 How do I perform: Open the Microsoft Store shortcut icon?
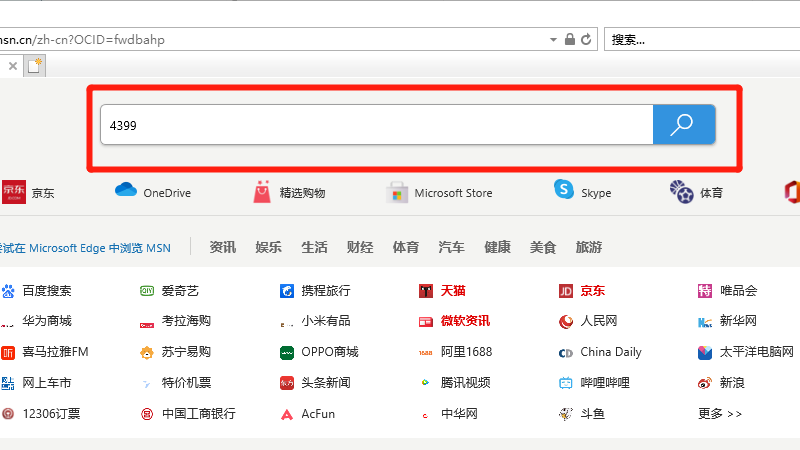pos(397,192)
